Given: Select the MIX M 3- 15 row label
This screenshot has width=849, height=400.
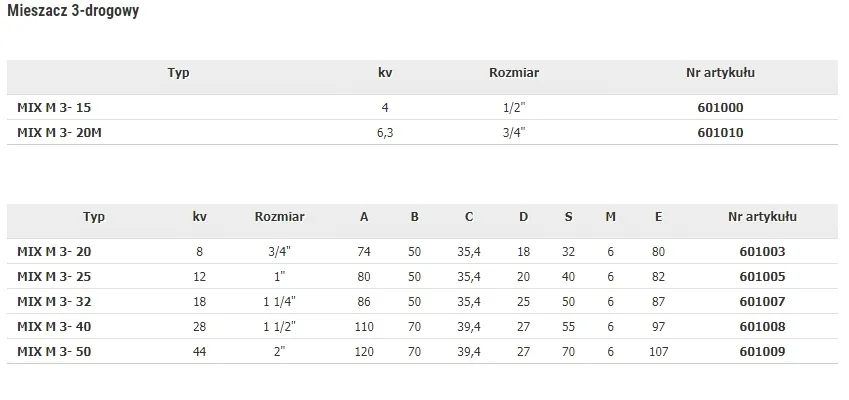Looking at the screenshot, I should (x=54, y=107).
